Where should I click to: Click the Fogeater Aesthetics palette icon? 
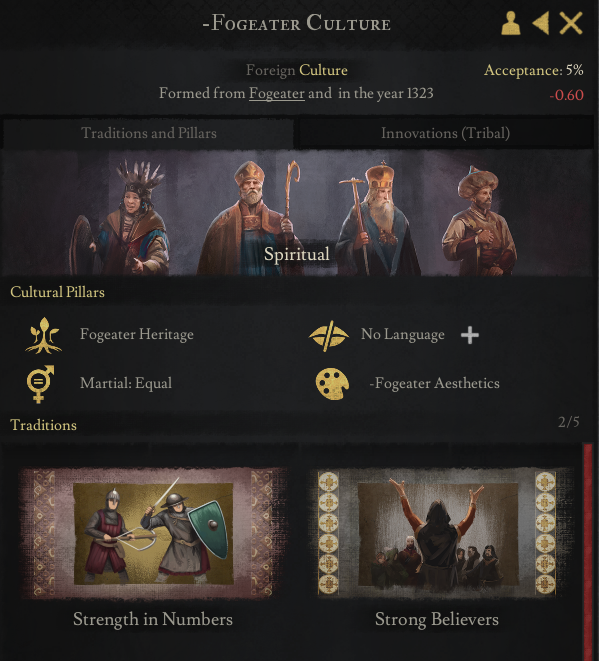tap(332, 384)
